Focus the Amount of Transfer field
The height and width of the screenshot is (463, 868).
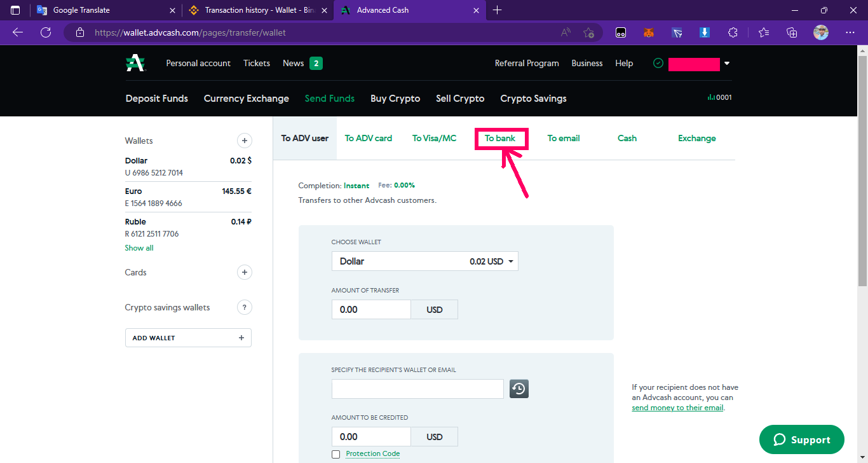[371, 310]
